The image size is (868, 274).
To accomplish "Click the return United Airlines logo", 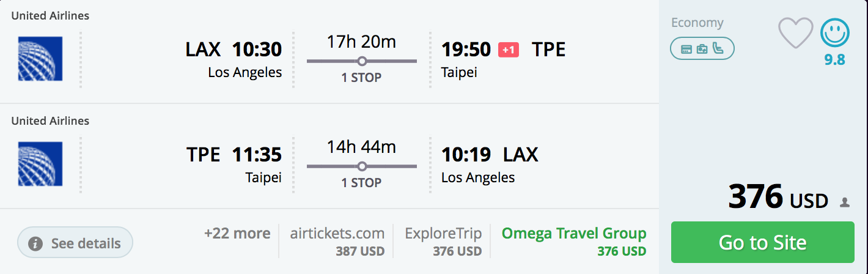I will click(x=40, y=164).
